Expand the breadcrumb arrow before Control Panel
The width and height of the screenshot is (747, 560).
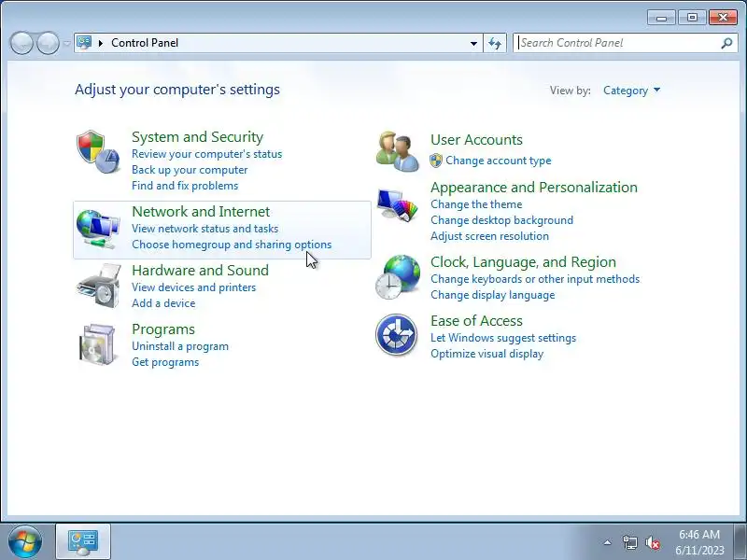pyautogui.click(x=101, y=43)
